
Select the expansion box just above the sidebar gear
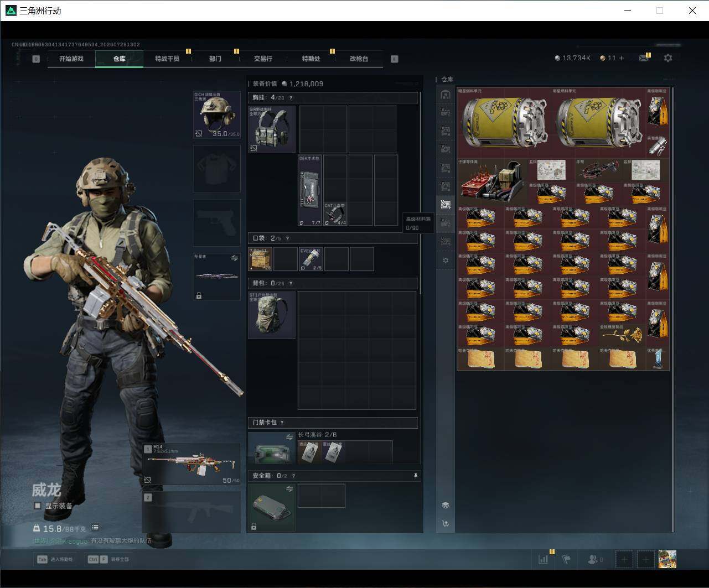446,241
